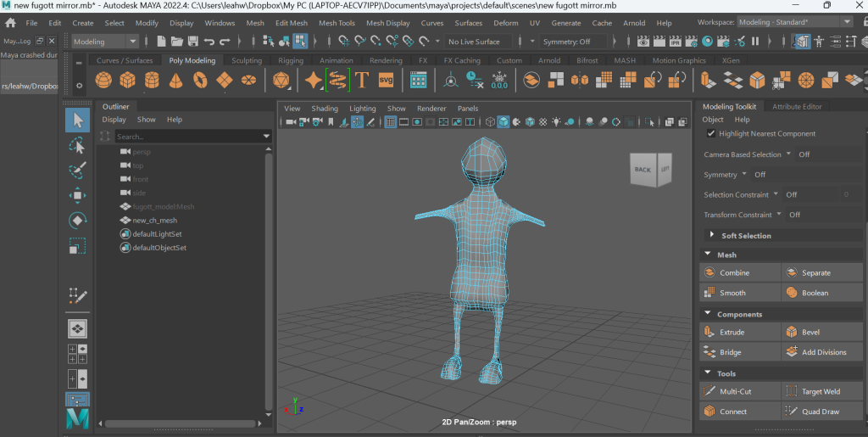Viewport: 868px width, 437px height.
Task: Select the Lasso select tool
Action: coord(77,145)
